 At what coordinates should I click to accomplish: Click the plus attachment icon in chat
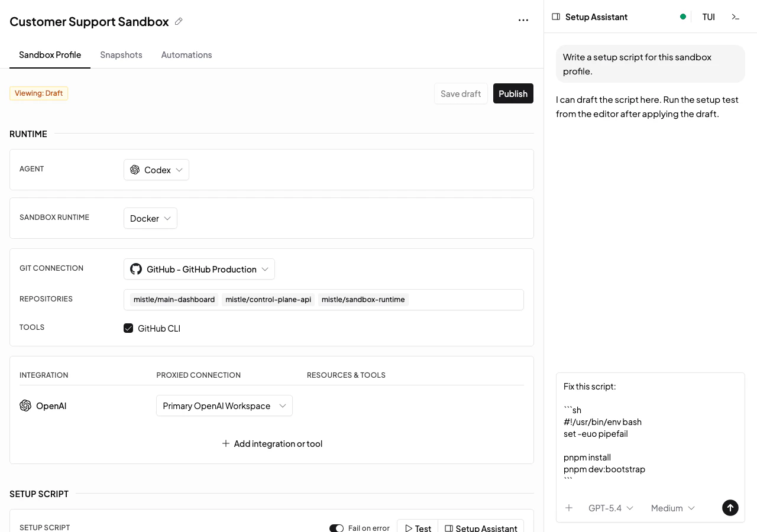tap(569, 508)
